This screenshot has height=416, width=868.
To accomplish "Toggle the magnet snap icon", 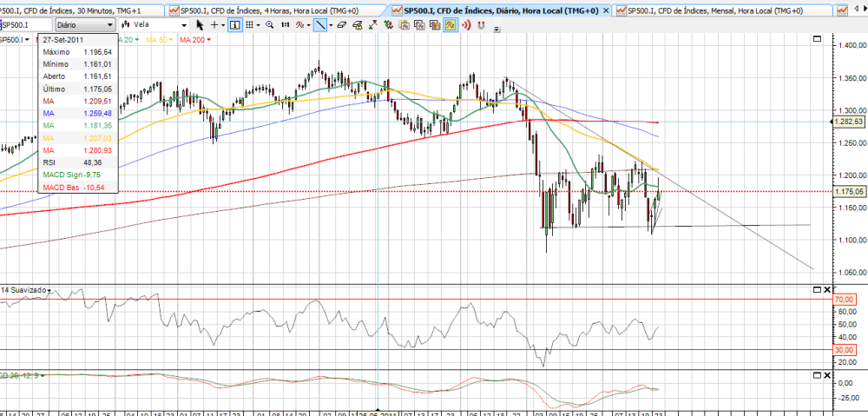I will tap(481, 25).
